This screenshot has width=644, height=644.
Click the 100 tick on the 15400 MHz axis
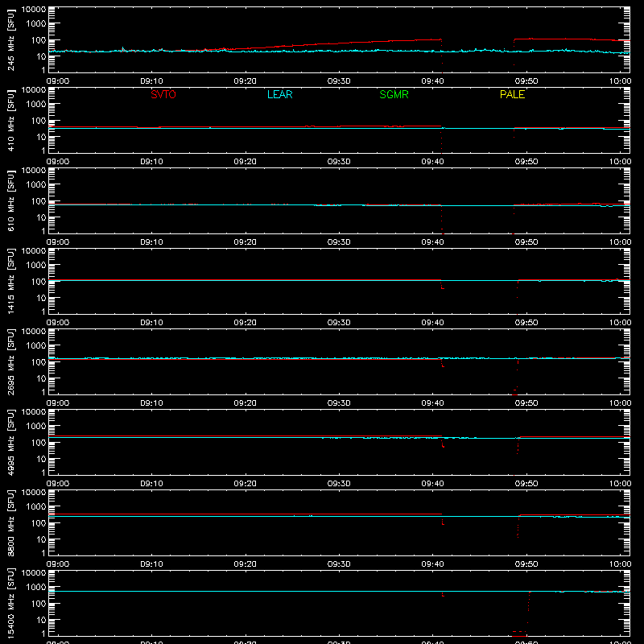39,604
